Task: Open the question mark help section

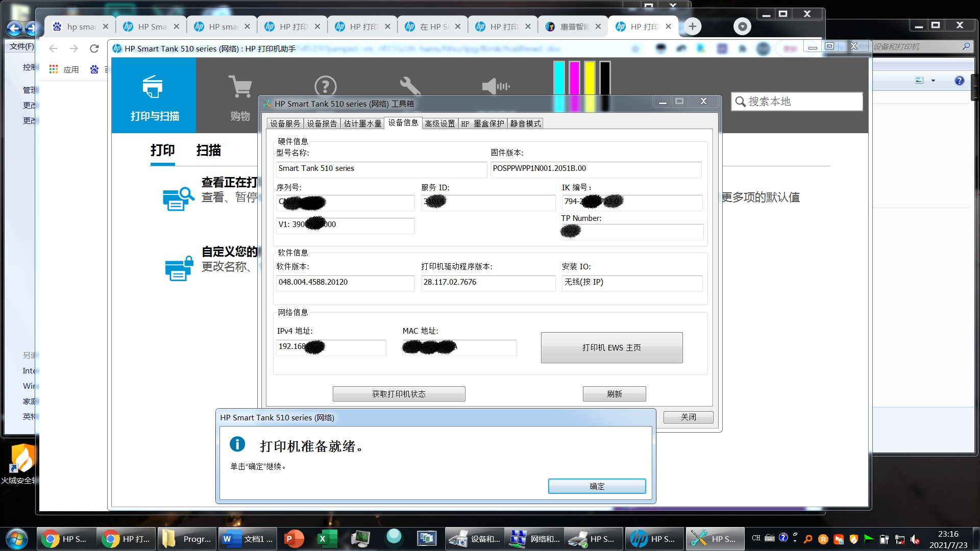Action: point(325,86)
